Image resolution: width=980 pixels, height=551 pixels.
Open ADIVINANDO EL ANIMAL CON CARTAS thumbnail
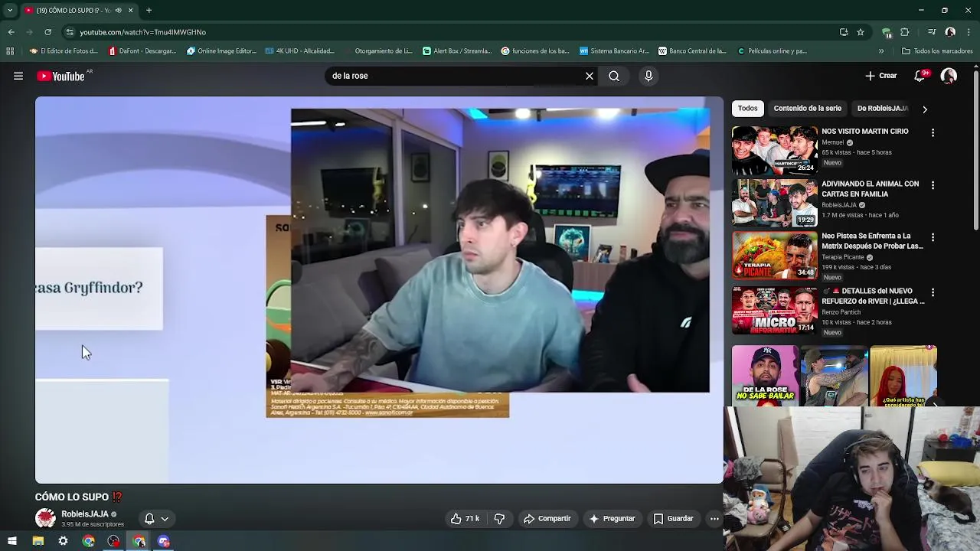pyautogui.click(x=775, y=203)
